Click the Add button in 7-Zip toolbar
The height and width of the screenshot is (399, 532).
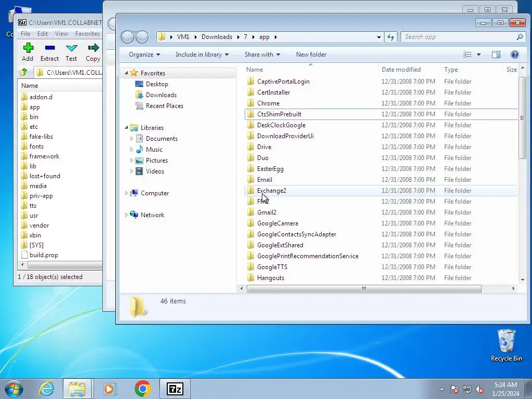click(x=28, y=52)
